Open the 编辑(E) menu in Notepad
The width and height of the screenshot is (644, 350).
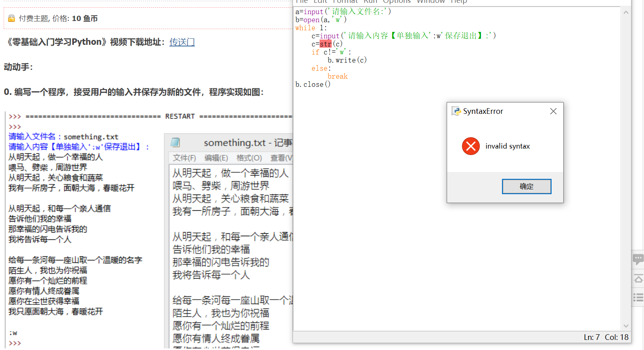[x=216, y=158]
